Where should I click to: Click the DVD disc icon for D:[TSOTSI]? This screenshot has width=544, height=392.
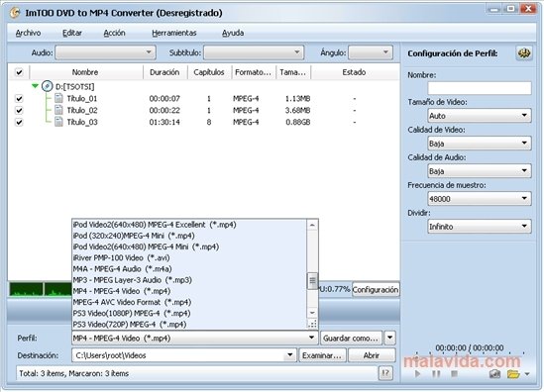tap(47, 86)
